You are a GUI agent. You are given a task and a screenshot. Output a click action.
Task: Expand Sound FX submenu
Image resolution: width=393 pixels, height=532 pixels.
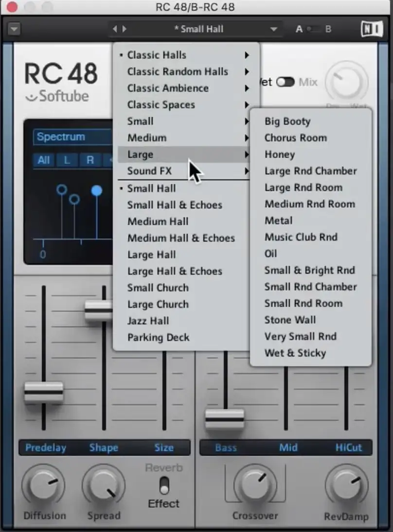[184, 171]
